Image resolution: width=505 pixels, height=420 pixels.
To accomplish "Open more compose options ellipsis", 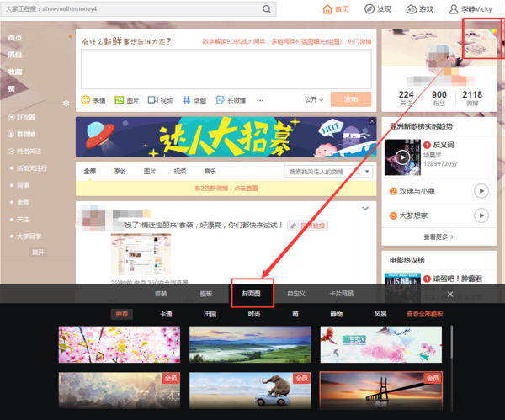I will coord(260,100).
